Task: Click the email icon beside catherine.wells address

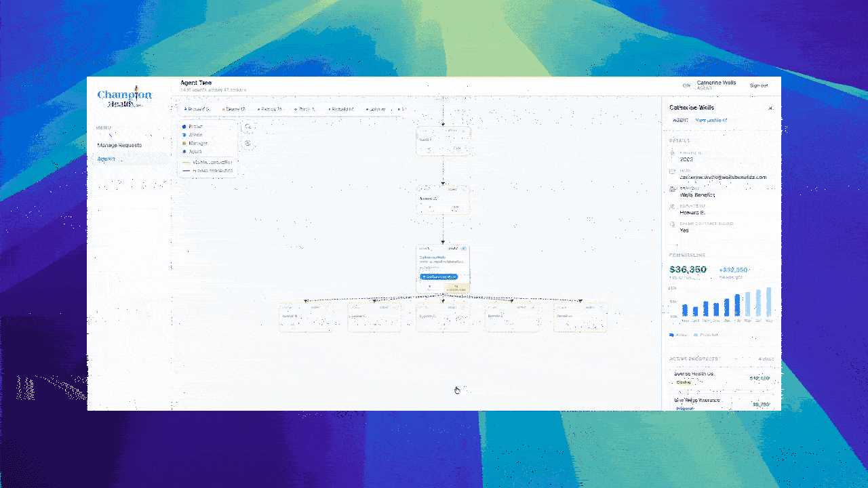Action: [x=672, y=171]
